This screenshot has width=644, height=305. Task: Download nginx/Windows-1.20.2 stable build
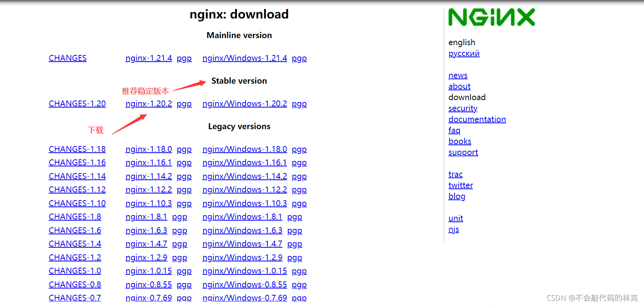245,104
